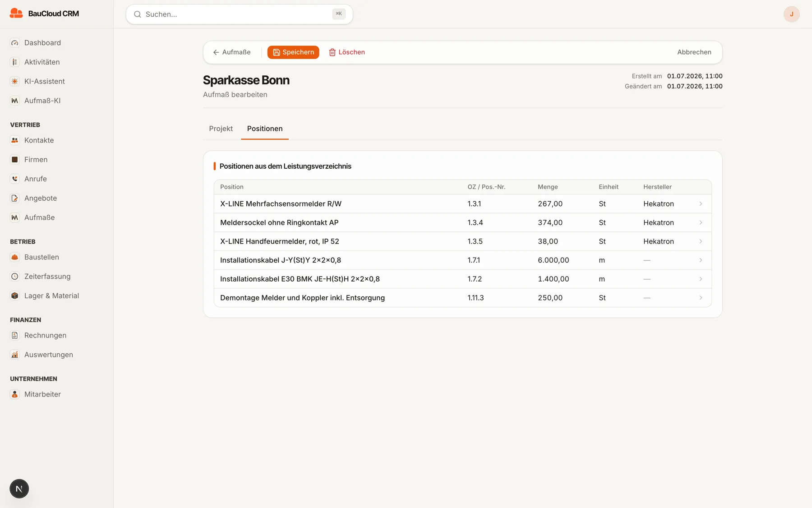Click the Sparkasse Bonn heading
The image size is (812, 508).
pyautogui.click(x=246, y=80)
